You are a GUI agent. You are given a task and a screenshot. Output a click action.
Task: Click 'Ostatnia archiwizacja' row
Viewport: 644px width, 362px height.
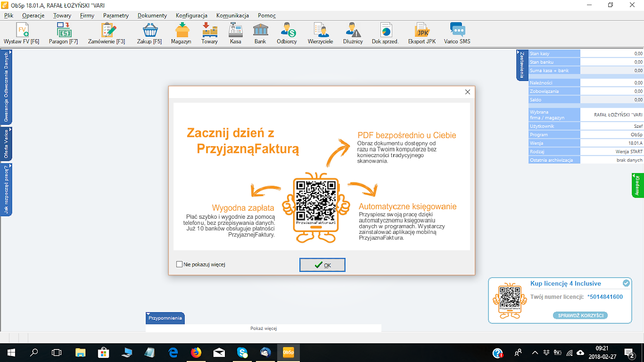pyautogui.click(x=586, y=160)
